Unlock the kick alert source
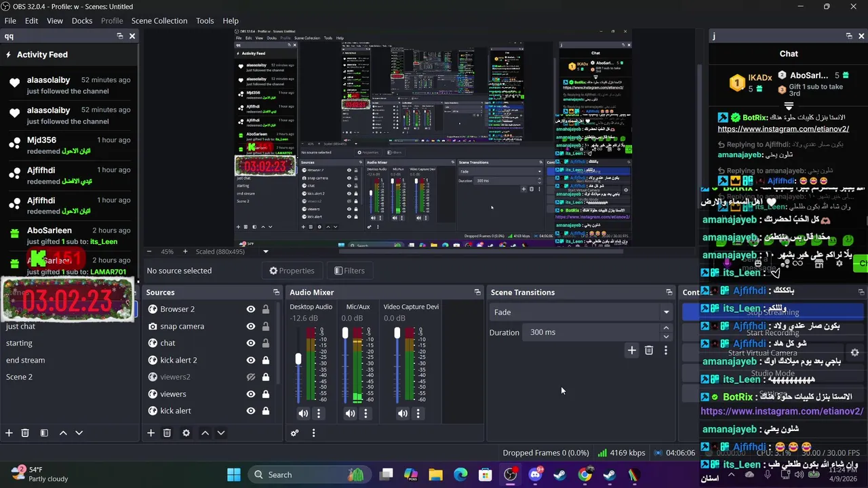Screen dimensions: 868x488 pos(266,411)
